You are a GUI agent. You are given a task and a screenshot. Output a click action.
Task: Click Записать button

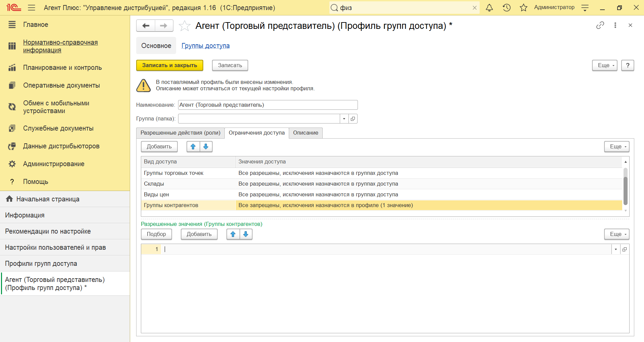[230, 65]
